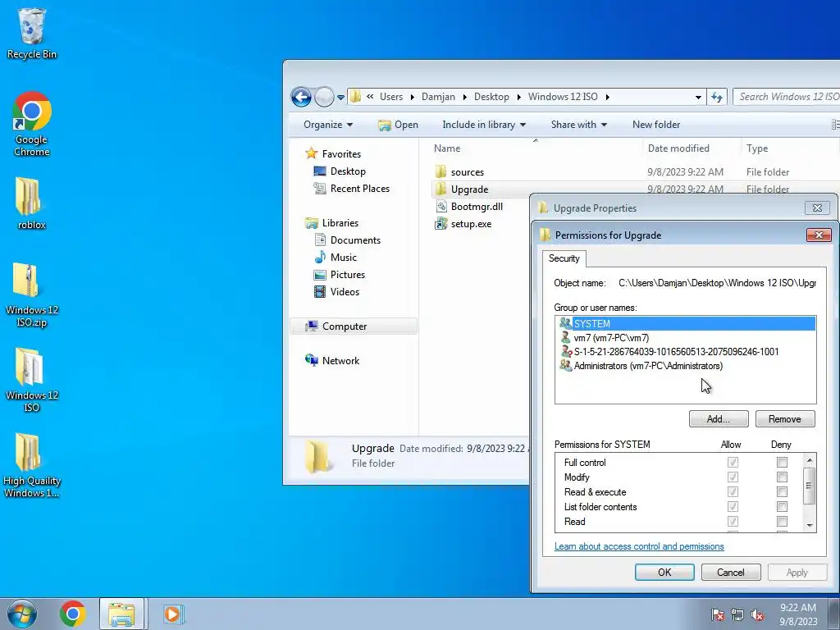Click the Remove button
Viewport: 840px width, 630px height.
pyautogui.click(x=785, y=419)
